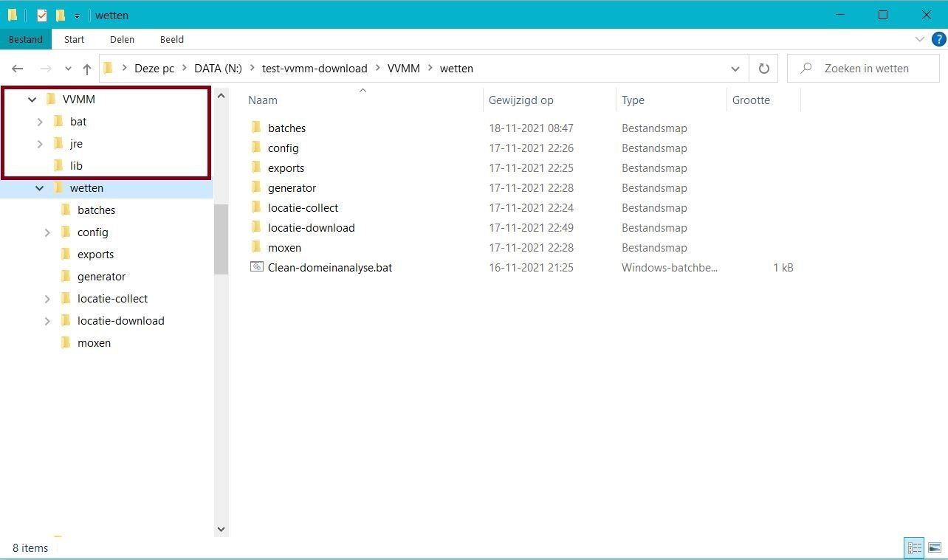Select the config folder icon in file list

click(256, 148)
